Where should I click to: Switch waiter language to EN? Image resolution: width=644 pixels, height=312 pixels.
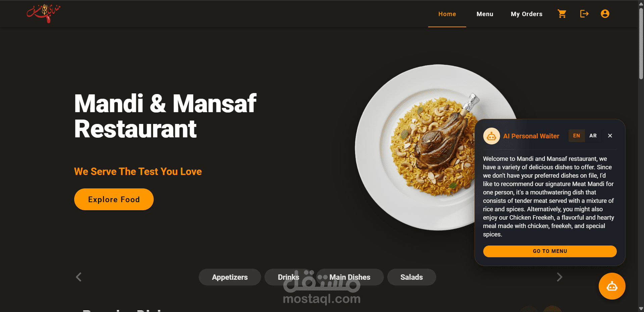click(x=577, y=136)
